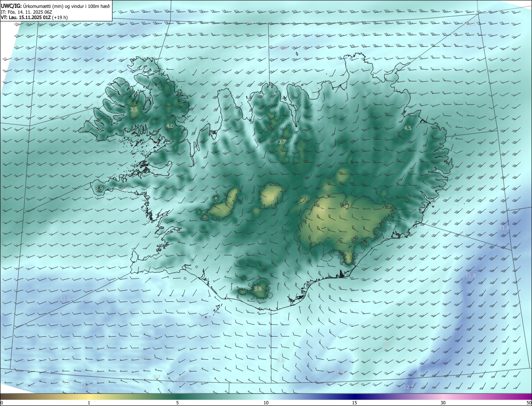This screenshot has width=532, height=406.
Task: Click the colorbar tick label 30
Action: (443, 403)
